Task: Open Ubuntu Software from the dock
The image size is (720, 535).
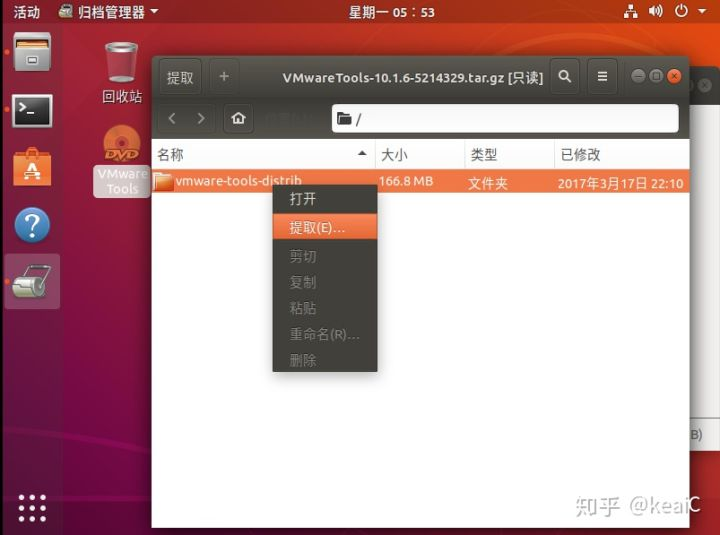Action: [32, 167]
